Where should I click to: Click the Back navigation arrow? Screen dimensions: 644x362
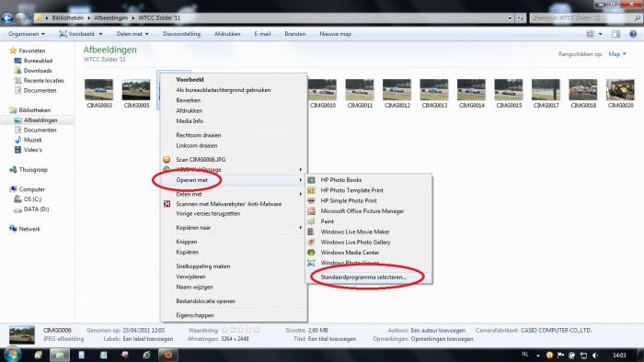(x=7, y=18)
